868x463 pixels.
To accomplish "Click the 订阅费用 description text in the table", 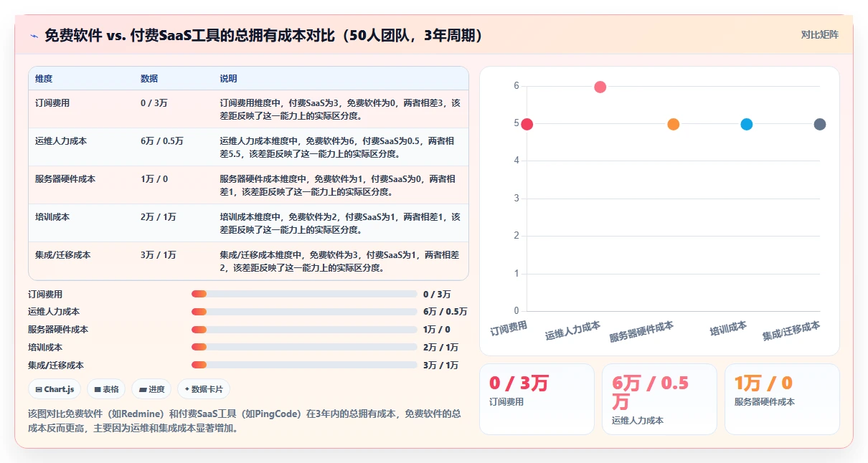I will pos(340,109).
